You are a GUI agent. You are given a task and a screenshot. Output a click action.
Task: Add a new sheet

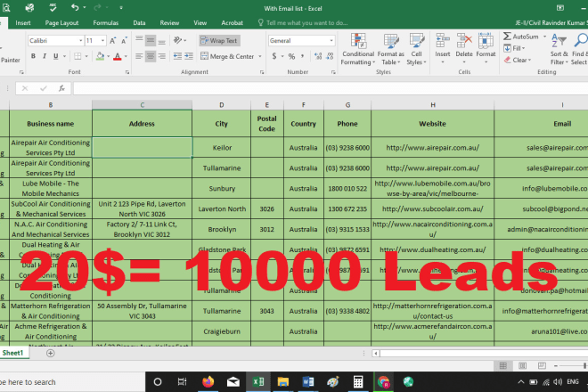tap(50, 353)
